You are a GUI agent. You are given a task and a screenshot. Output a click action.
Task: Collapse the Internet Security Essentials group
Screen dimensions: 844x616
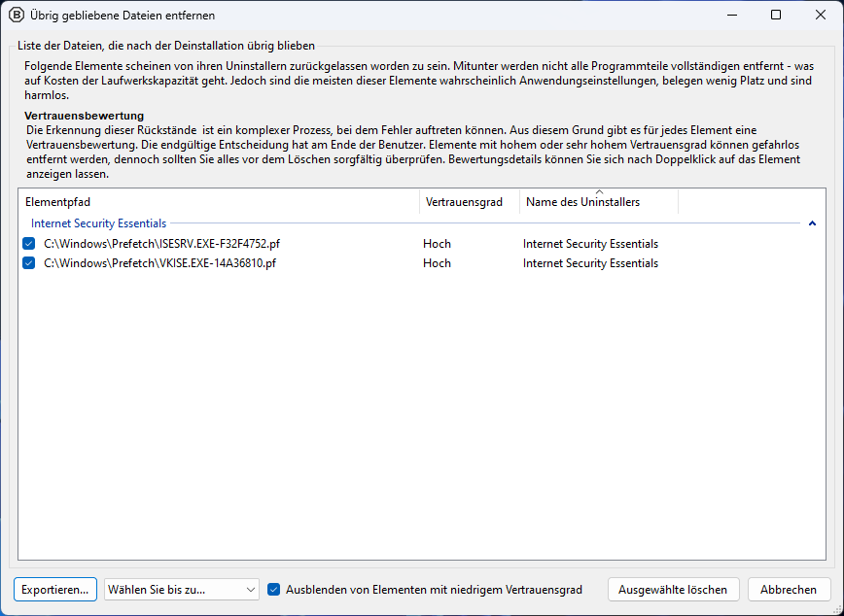(812, 223)
